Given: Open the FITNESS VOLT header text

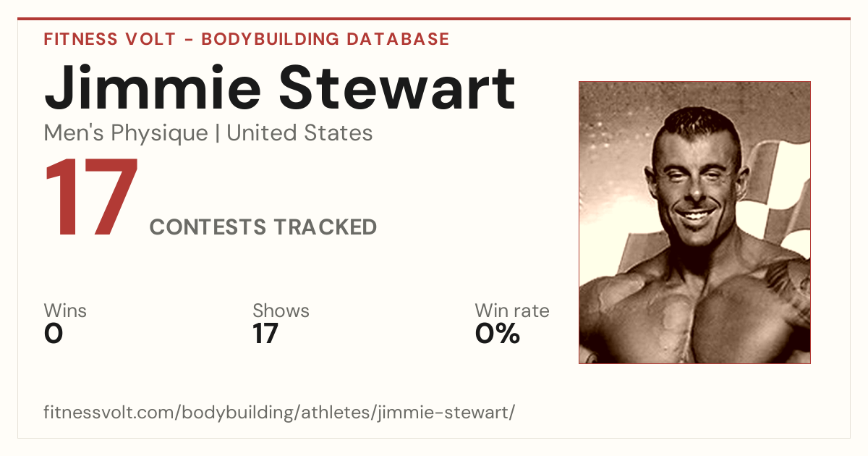Looking at the screenshot, I should [x=110, y=39].
